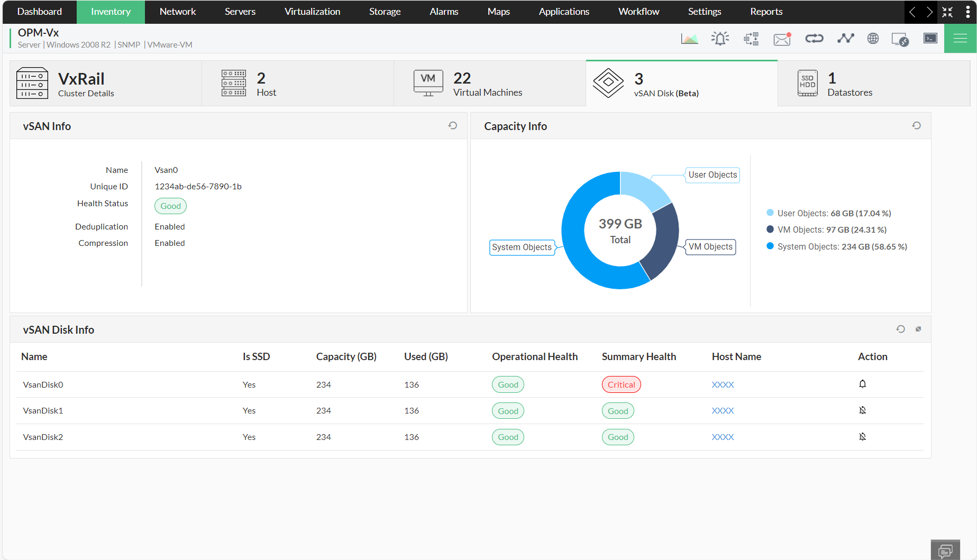Switch to the Virtual Machines tab
The width and height of the screenshot is (977, 560).
coord(487,83)
